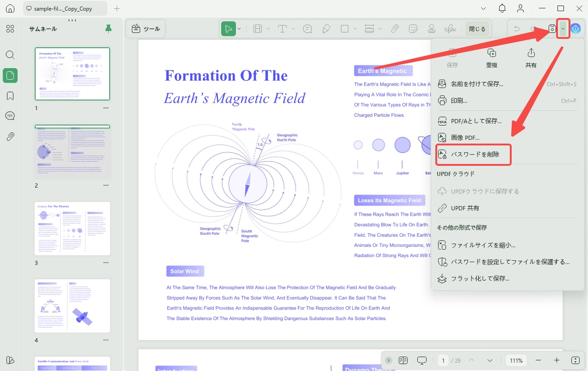This screenshot has width=588, height=371.
Task: Open the signature tool
Action: click(x=449, y=29)
